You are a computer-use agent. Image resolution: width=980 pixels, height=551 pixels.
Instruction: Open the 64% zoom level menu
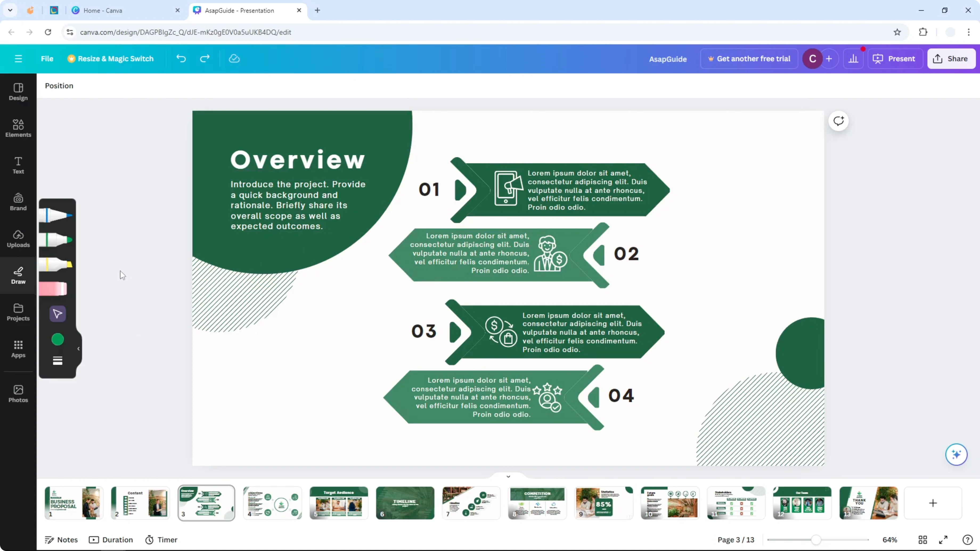click(889, 540)
